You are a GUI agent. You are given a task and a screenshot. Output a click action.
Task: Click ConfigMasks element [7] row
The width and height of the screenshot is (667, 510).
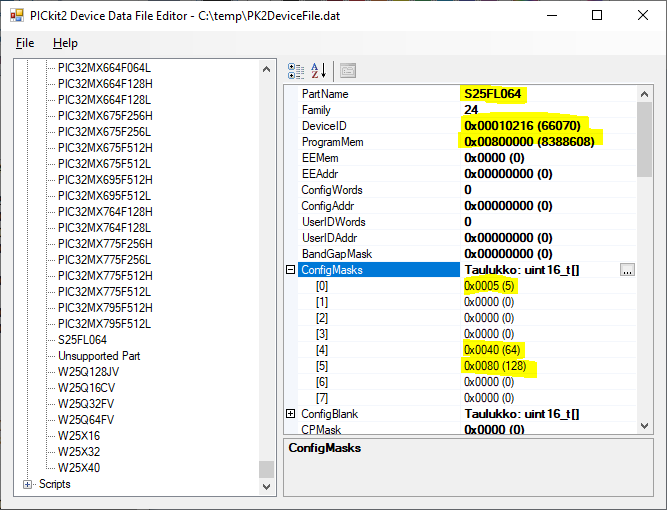[x=467, y=398]
